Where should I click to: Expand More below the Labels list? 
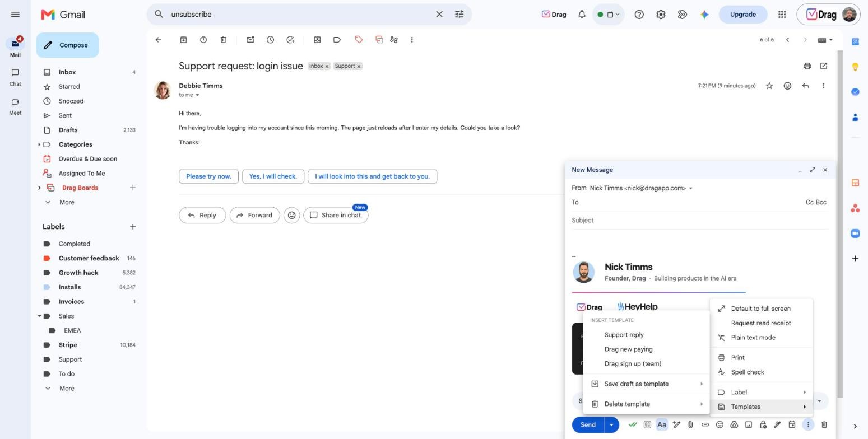(67, 389)
